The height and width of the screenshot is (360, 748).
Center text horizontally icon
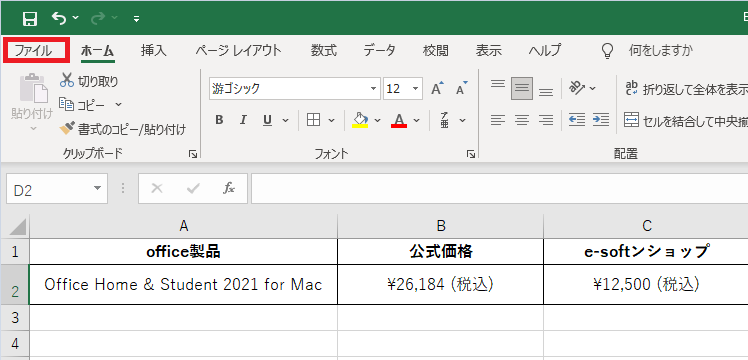[x=522, y=120]
